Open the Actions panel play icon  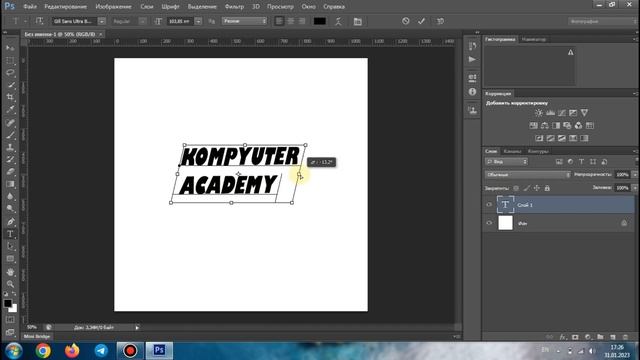(x=472, y=60)
